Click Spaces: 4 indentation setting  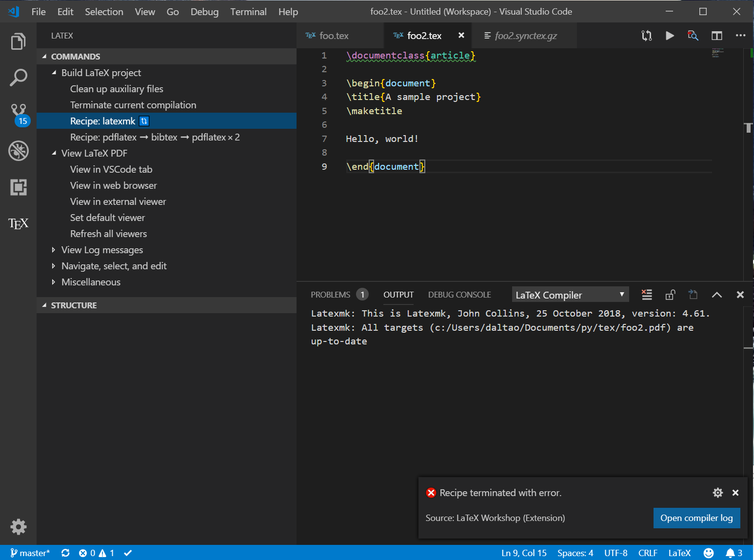point(575,553)
